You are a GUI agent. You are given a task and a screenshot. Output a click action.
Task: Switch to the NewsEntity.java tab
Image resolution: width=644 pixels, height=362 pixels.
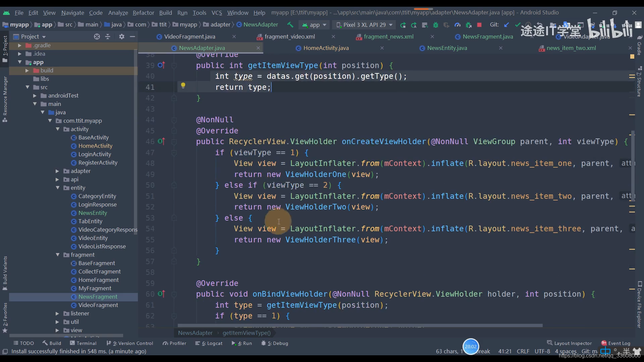tap(447, 48)
